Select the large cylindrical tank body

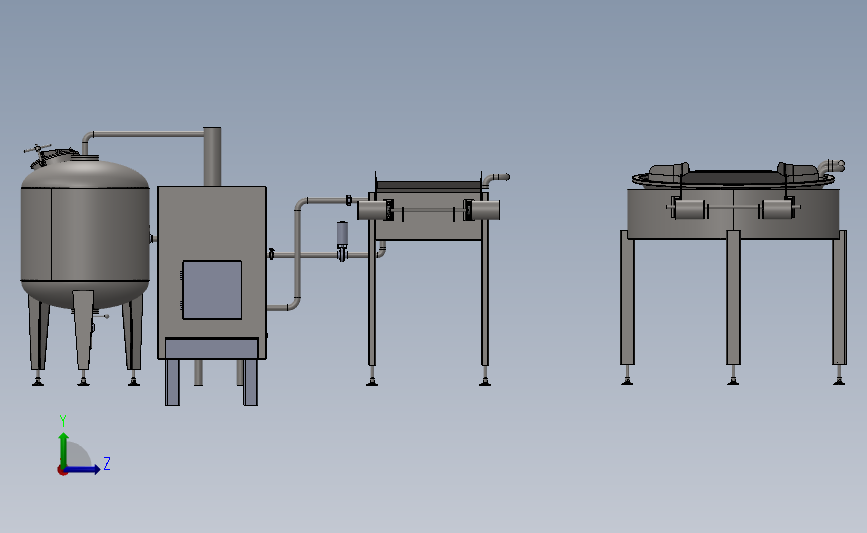[85, 234]
